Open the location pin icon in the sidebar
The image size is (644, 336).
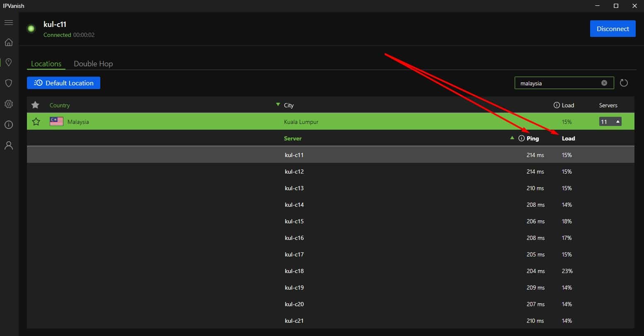click(x=9, y=63)
